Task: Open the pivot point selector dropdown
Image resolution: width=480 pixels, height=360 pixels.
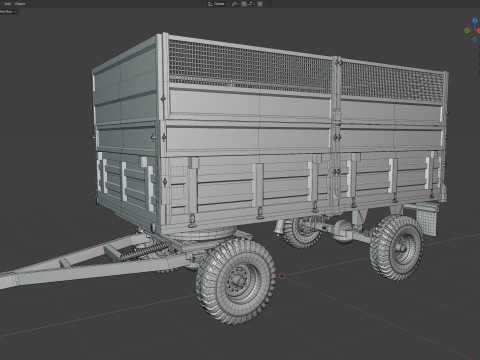Action: (x=235, y=4)
